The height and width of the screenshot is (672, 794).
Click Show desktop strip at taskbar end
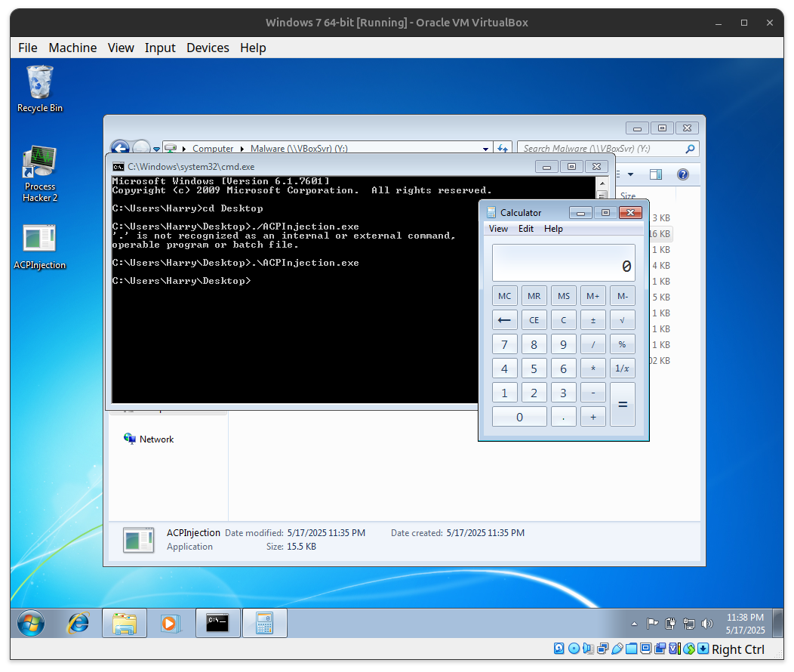[x=778, y=623]
